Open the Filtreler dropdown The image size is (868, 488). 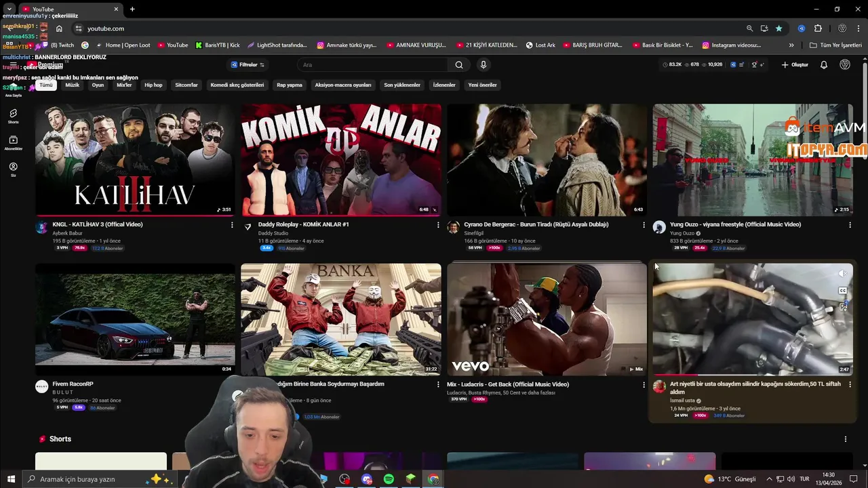click(x=248, y=65)
